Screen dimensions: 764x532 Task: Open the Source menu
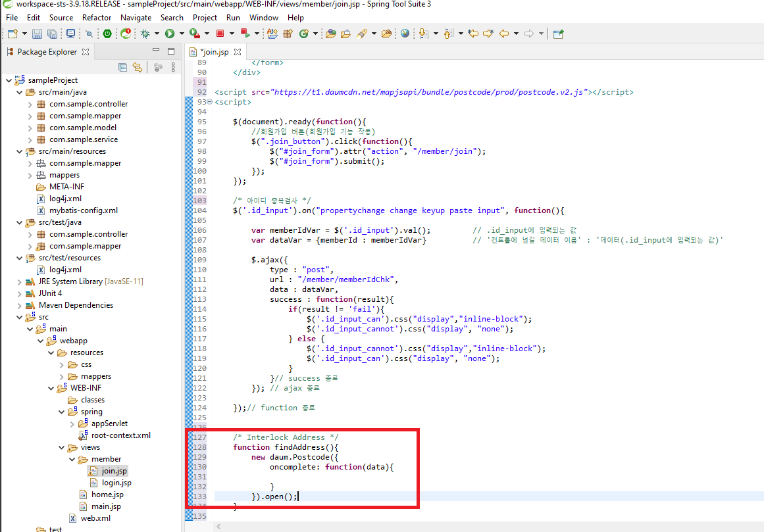click(x=61, y=18)
